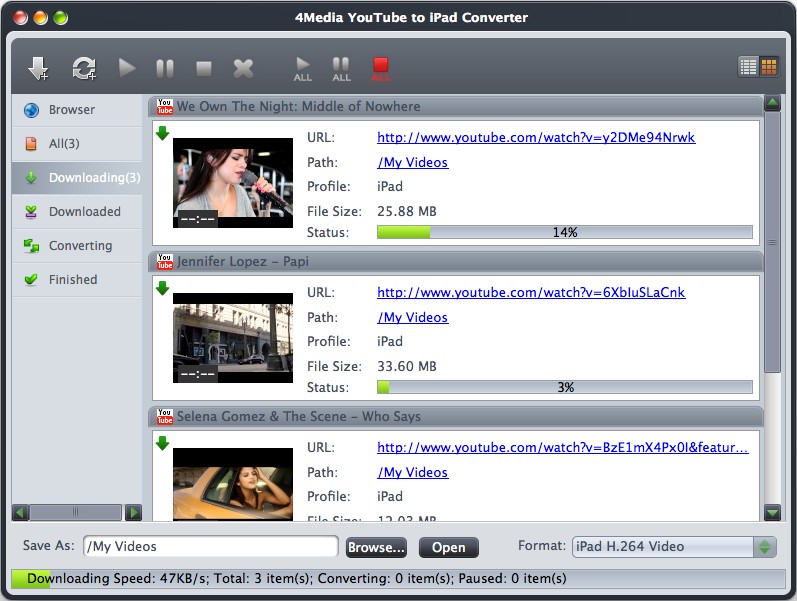Click the Pause All toolbar icon
The image size is (797, 601).
[341, 68]
